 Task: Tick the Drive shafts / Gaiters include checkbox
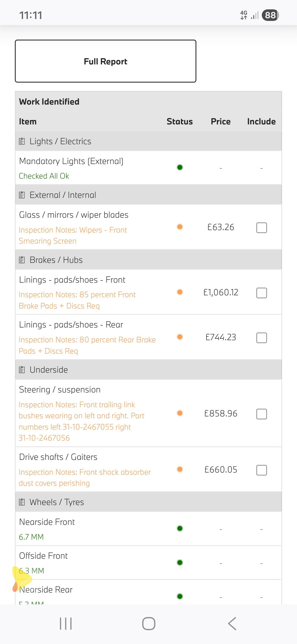pos(262,470)
